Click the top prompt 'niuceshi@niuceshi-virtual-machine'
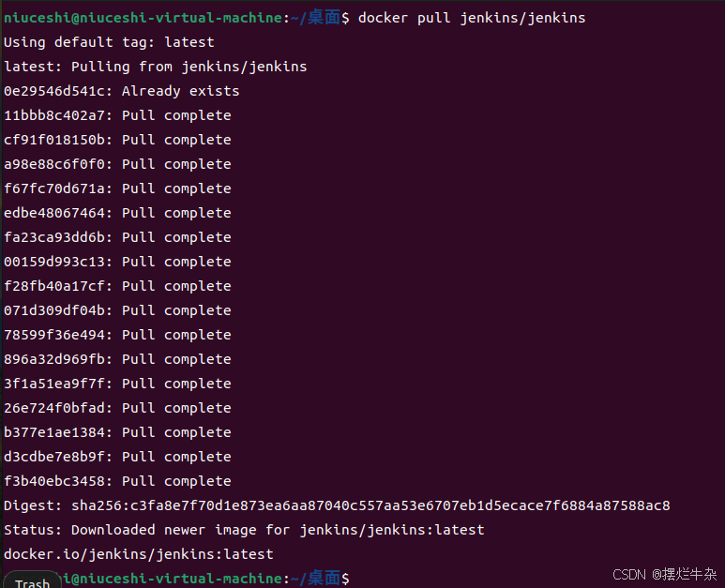 tap(143, 18)
